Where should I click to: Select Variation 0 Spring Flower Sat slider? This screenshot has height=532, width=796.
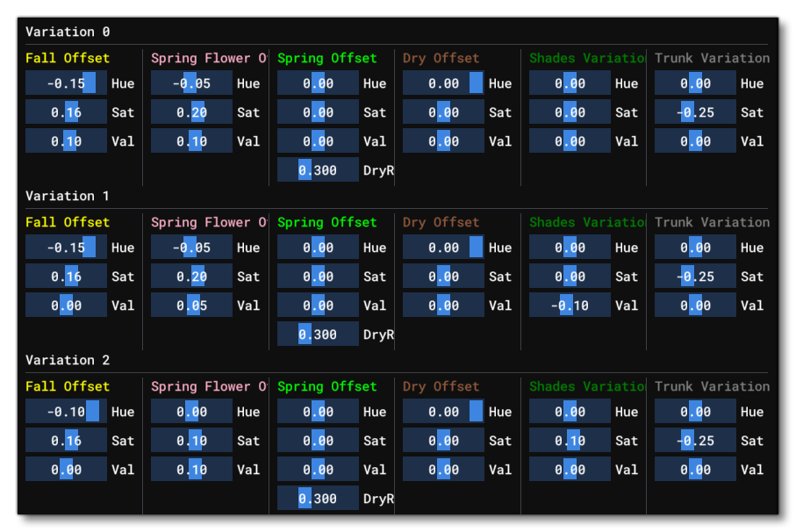point(191,111)
